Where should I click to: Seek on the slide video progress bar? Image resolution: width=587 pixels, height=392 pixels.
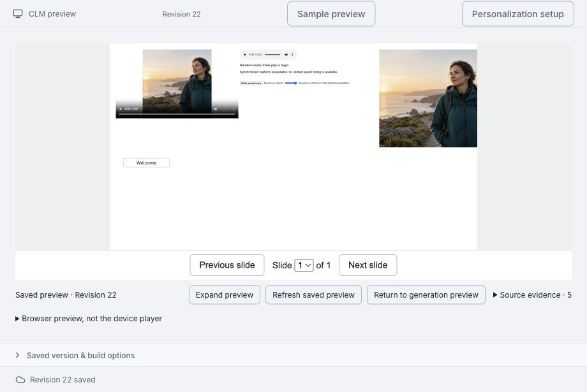coord(177,114)
